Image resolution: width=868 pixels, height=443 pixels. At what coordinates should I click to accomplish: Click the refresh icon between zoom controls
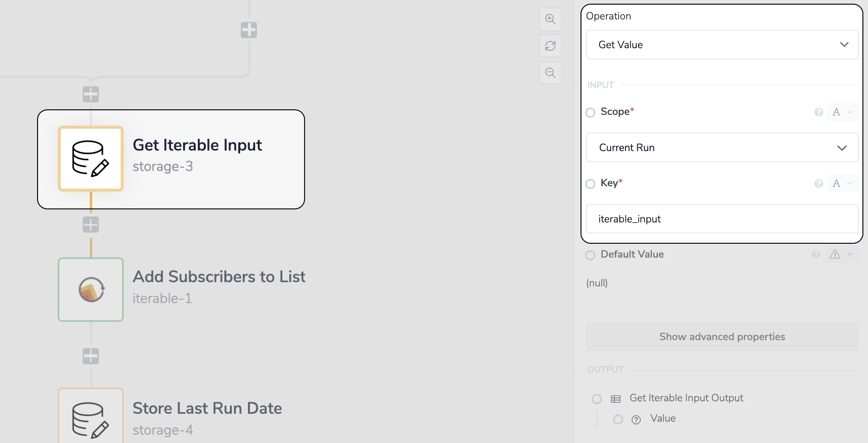point(550,46)
